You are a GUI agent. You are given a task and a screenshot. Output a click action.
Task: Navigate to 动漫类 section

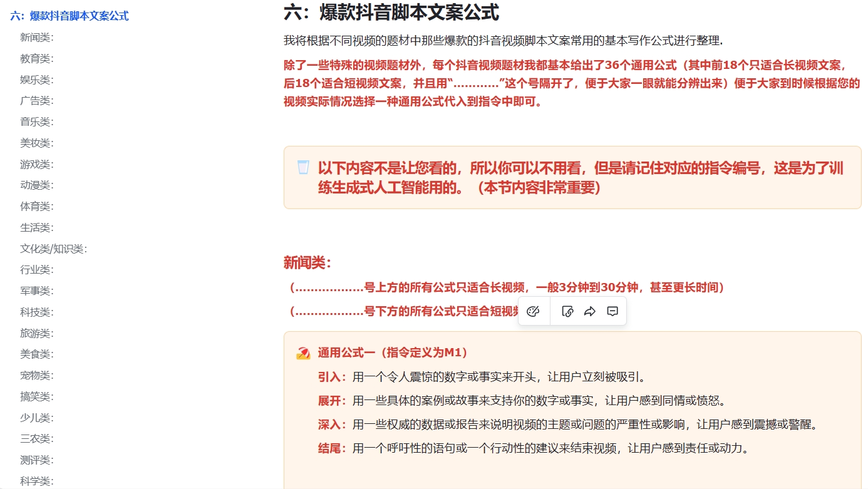37,185
